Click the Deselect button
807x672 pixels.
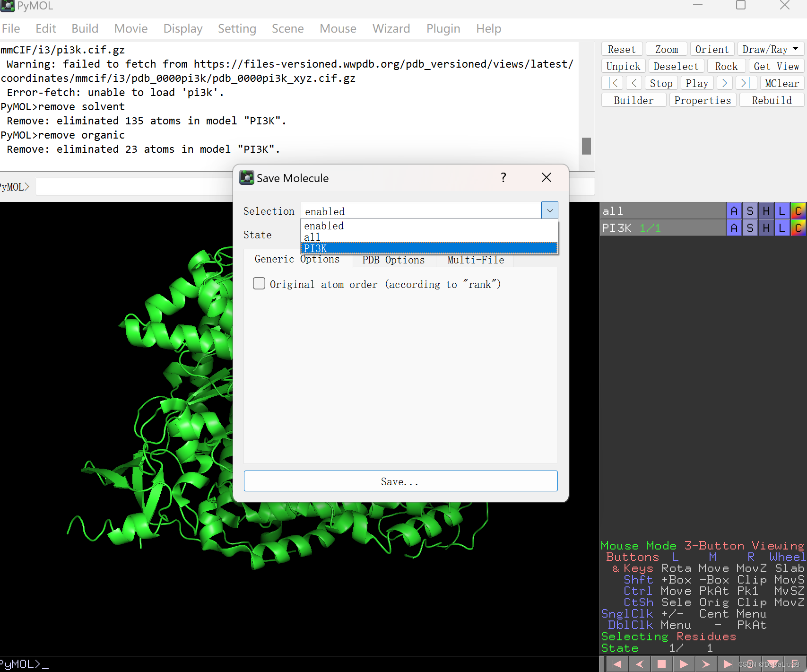click(676, 66)
